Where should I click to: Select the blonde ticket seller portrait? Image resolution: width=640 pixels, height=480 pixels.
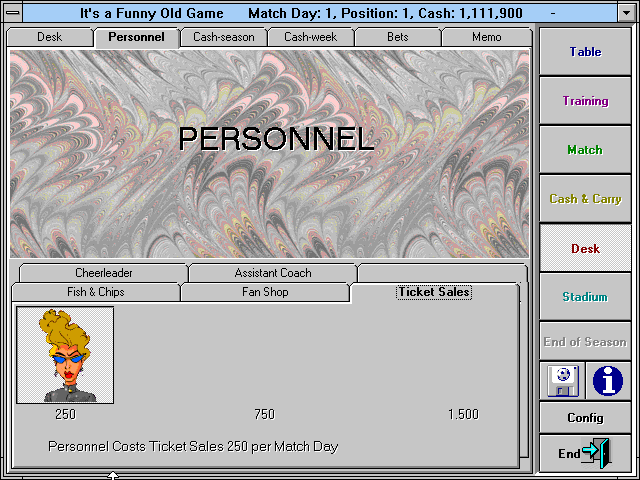65,355
